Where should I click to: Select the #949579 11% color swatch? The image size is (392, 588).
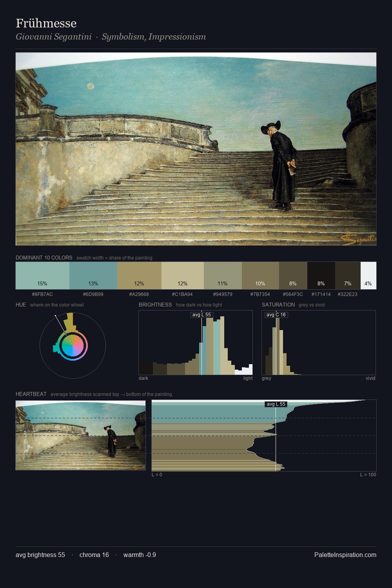[x=223, y=276]
